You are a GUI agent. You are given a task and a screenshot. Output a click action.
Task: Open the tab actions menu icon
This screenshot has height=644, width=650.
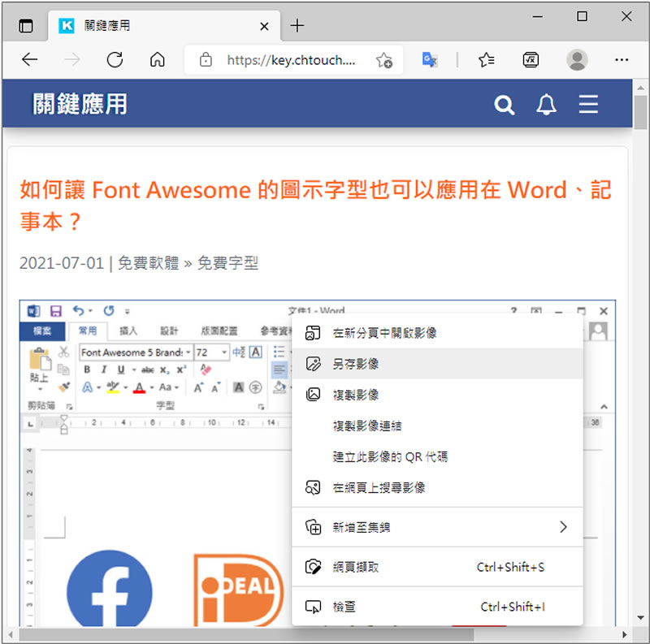click(26, 26)
